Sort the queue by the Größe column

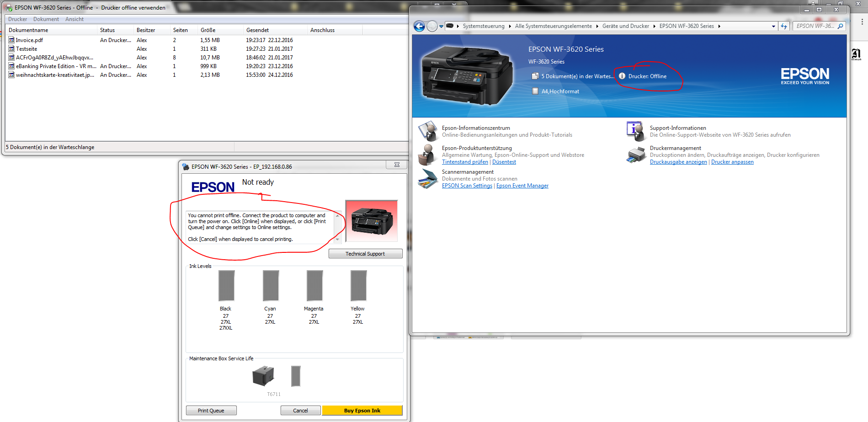click(220, 30)
